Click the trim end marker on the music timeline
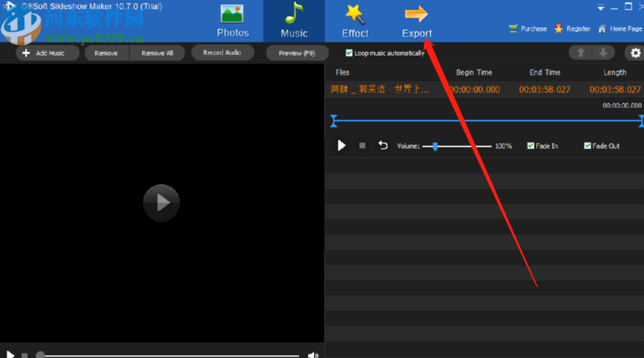The image size is (644, 358). pos(641,121)
